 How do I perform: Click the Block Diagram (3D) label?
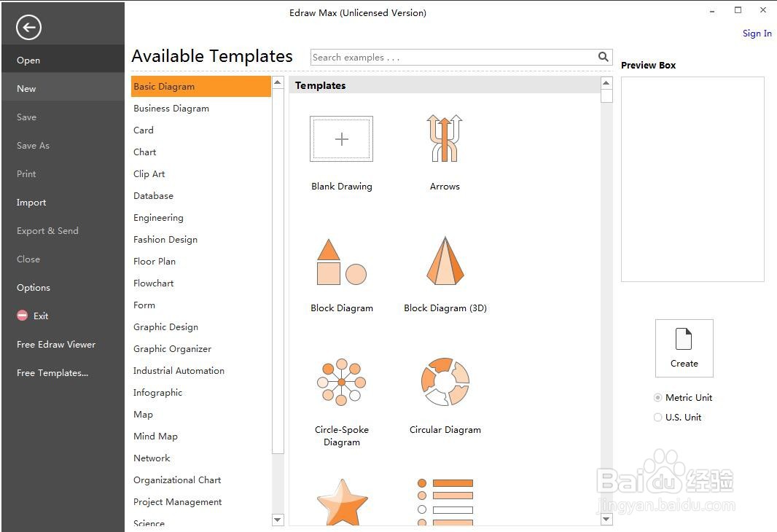(x=445, y=308)
